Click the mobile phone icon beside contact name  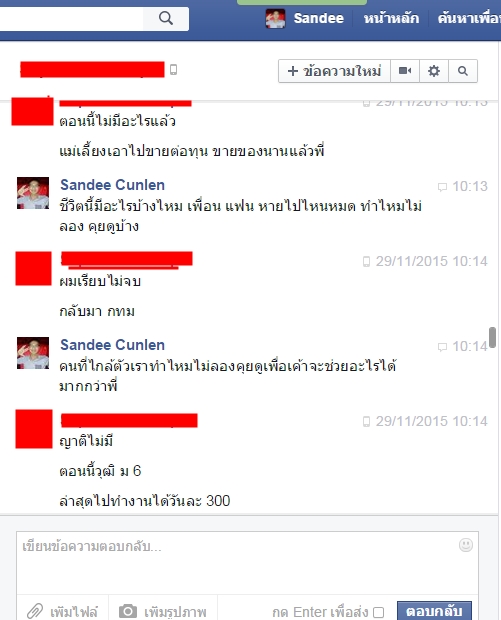coord(173,70)
